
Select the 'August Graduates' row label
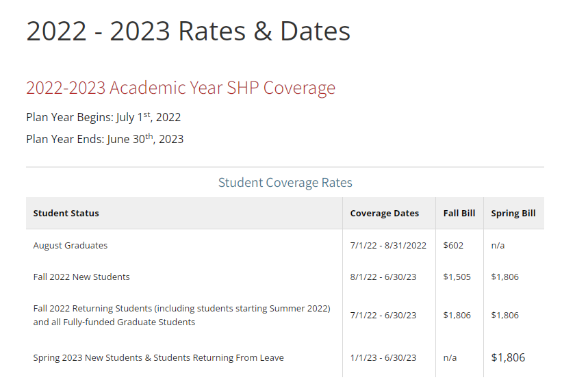70,246
